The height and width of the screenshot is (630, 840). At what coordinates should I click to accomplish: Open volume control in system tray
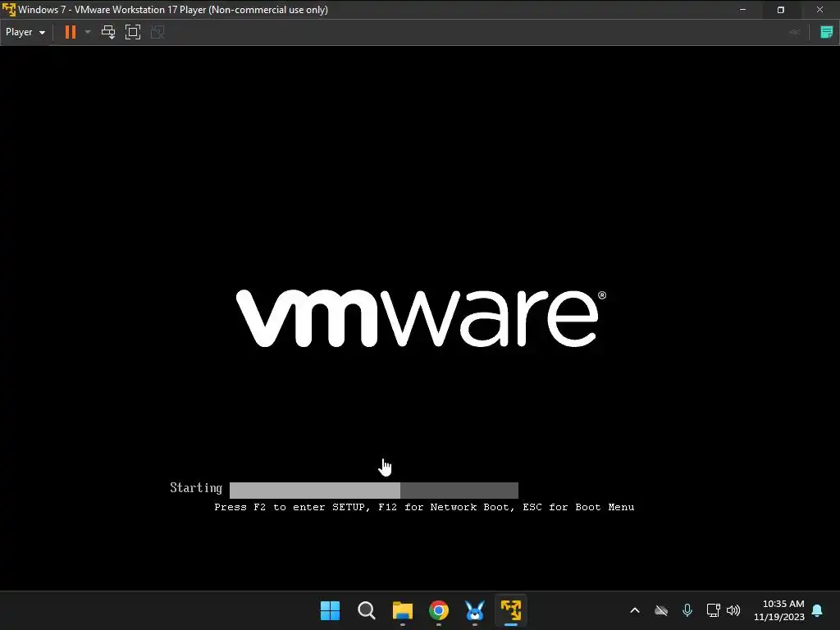733,610
